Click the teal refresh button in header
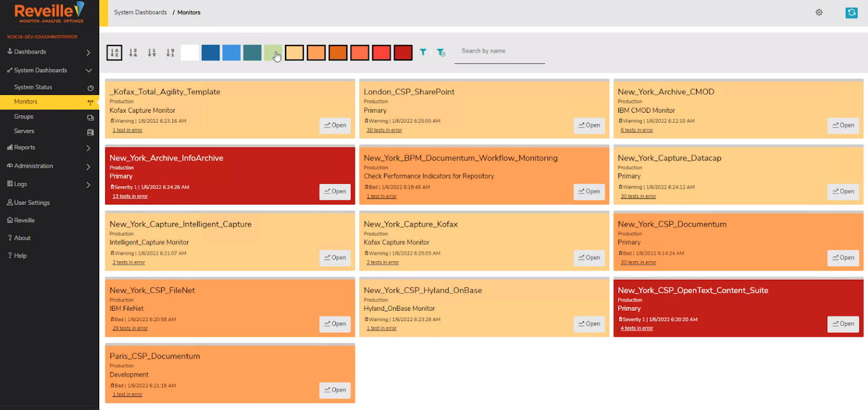This screenshot has width=868, height=410. (852, 12)
